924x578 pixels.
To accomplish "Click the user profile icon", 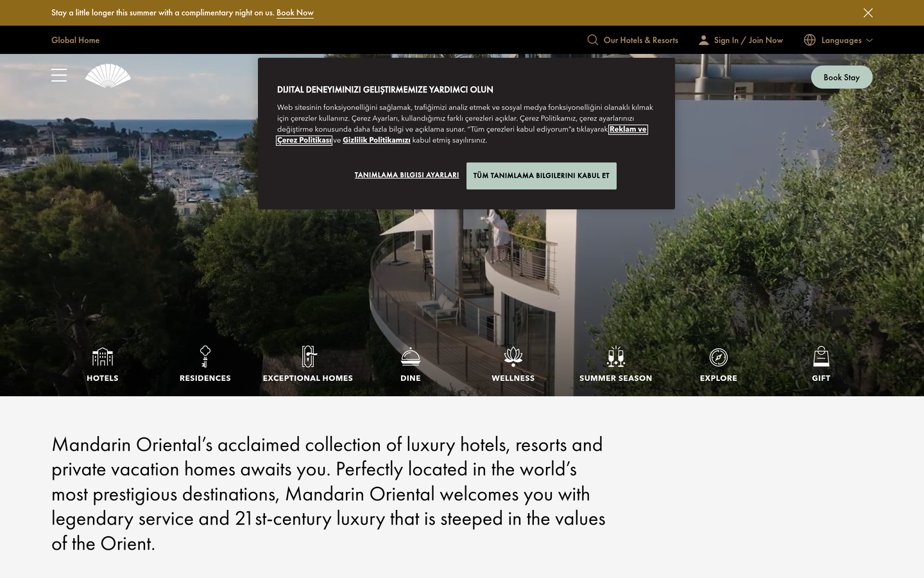I will (x=704, y=40).
